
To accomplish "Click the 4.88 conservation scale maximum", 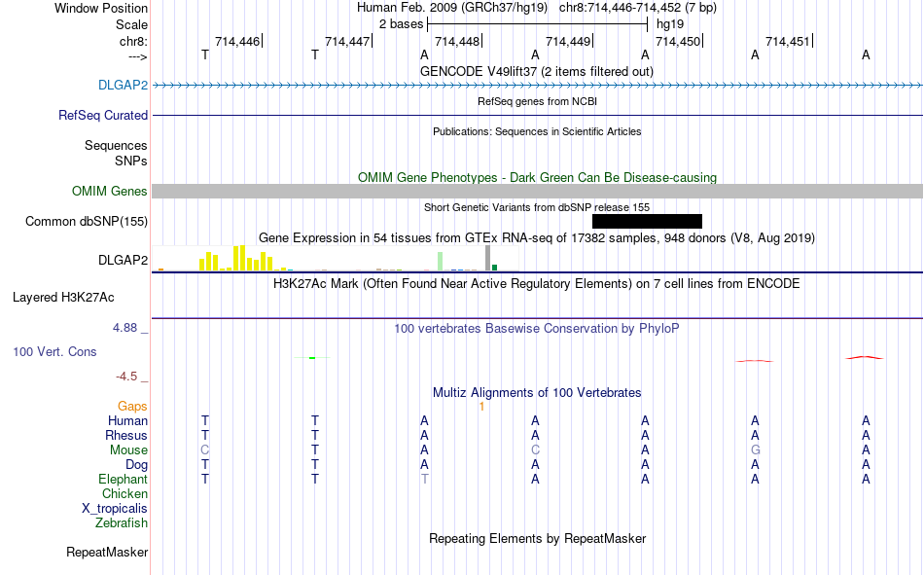I will 125,328.
